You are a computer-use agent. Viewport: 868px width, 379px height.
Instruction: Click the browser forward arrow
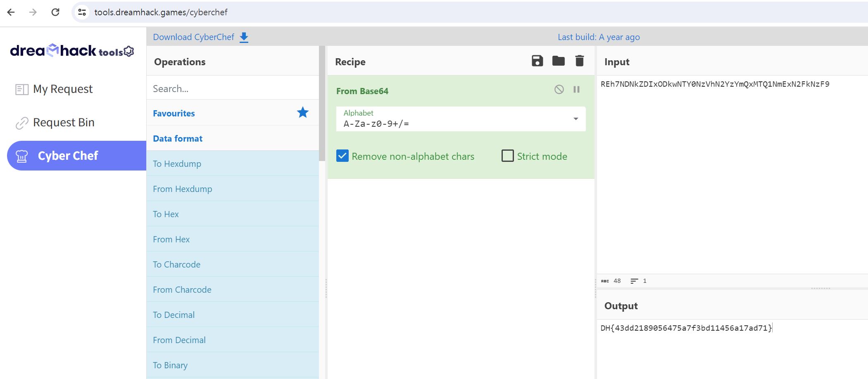(33, 12)
